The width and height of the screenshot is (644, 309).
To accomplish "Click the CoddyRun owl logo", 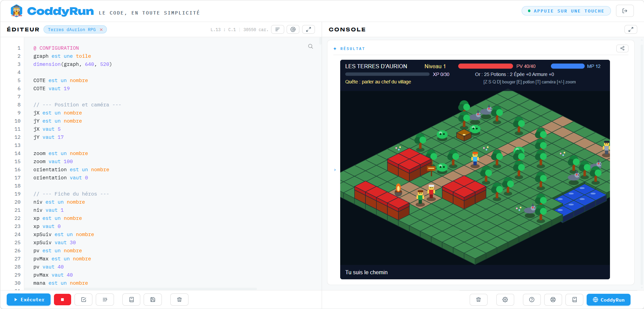I will pos(16,11).
